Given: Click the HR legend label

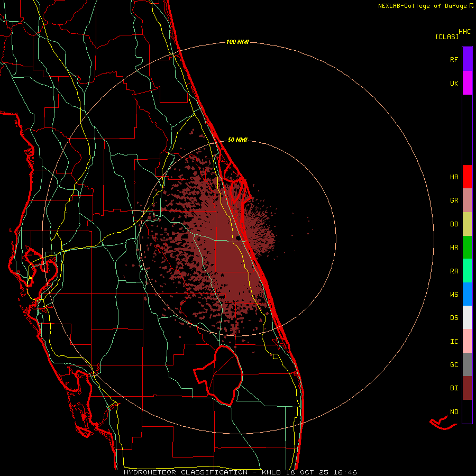Looking at the screenshot, I should (x=454, y=248).
